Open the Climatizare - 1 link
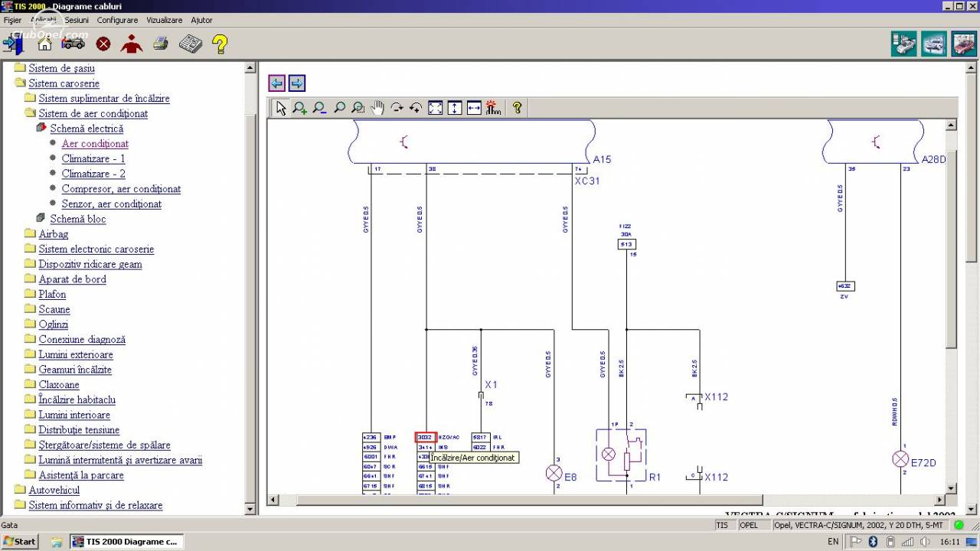This screenshot has width=980, height=551. pyautogui.click(x=93, y=158)
